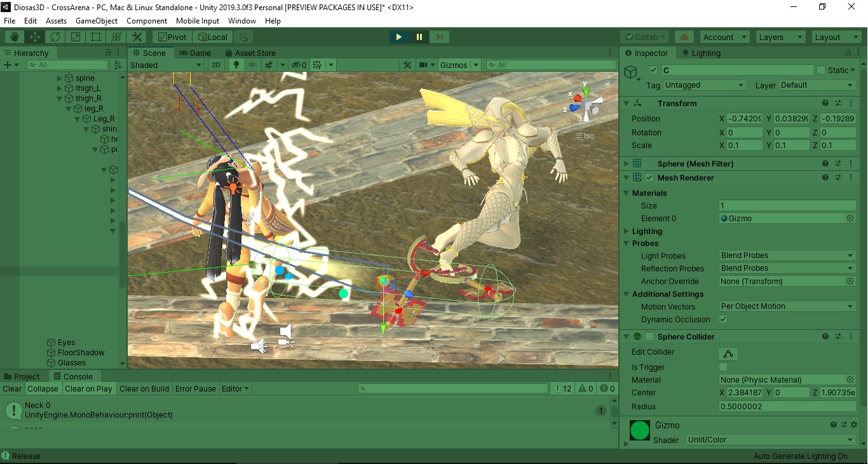Click the Clear console button
Screen dimensions: 868x464
point(12,388)
